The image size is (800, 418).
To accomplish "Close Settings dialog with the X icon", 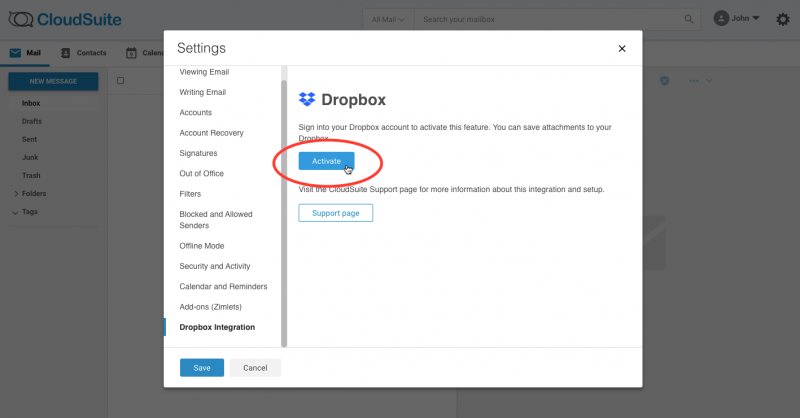I will [621, 48].
